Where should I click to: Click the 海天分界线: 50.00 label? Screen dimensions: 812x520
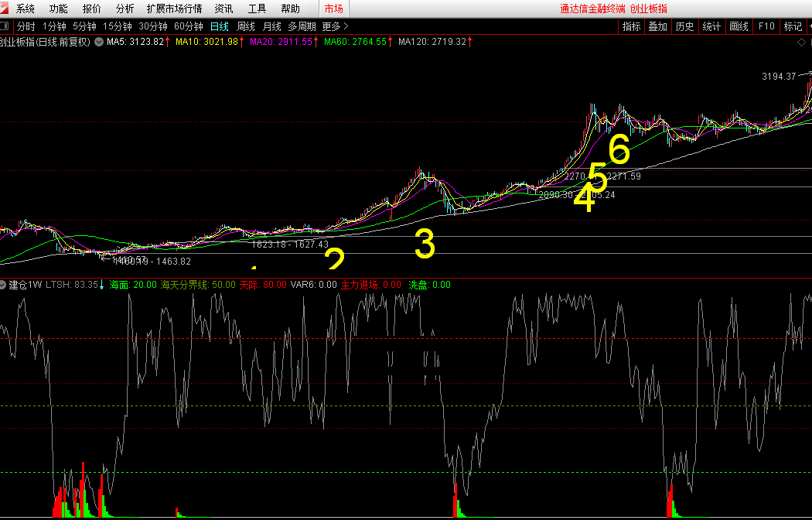pos(198,284)
